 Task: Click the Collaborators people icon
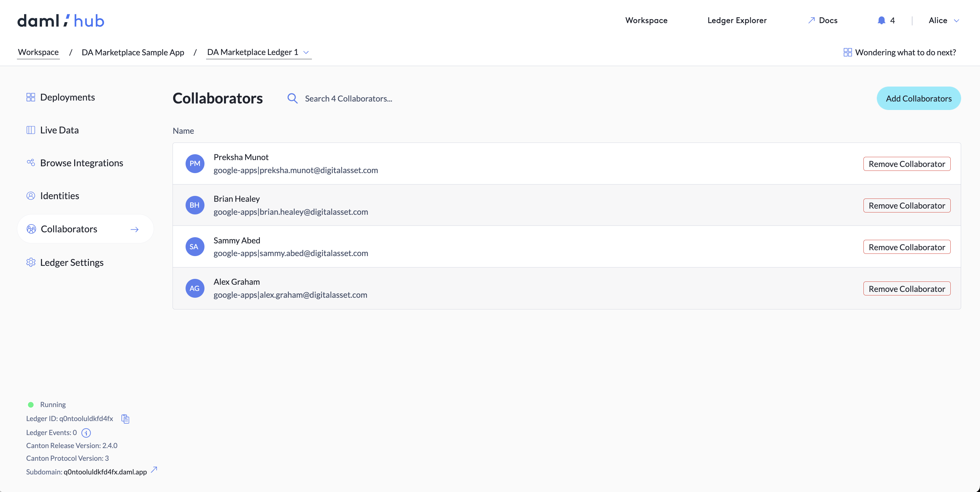tap(31, 229)
